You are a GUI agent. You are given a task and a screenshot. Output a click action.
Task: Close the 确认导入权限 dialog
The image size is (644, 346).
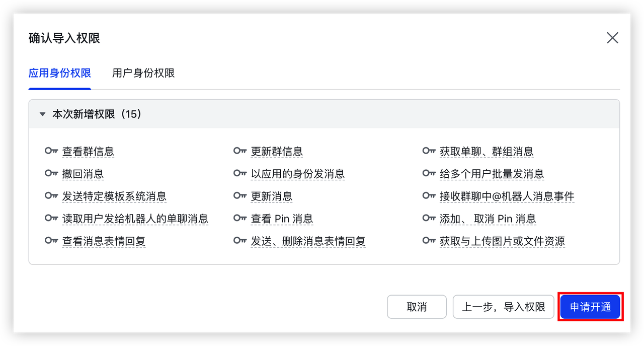tap(612, 38)
